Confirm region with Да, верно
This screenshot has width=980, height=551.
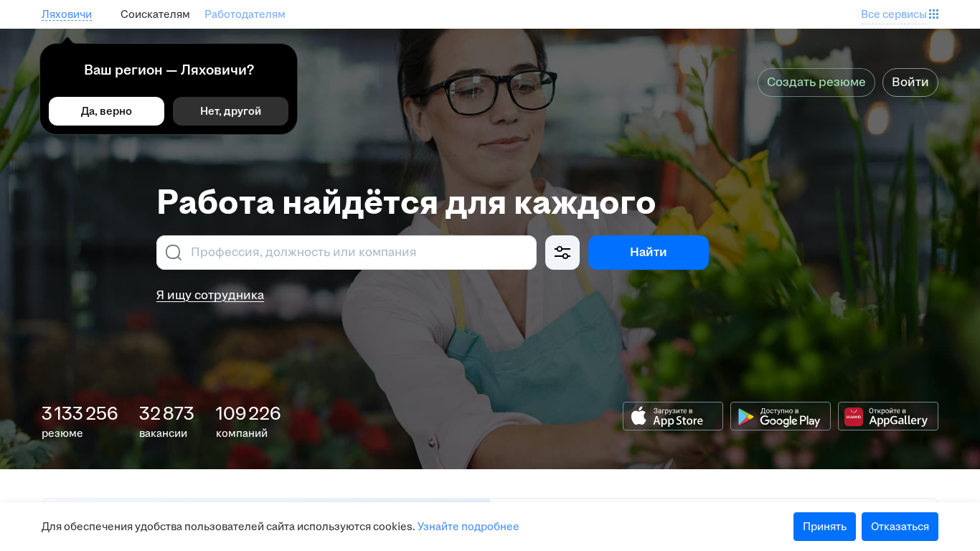click(106, 111)
